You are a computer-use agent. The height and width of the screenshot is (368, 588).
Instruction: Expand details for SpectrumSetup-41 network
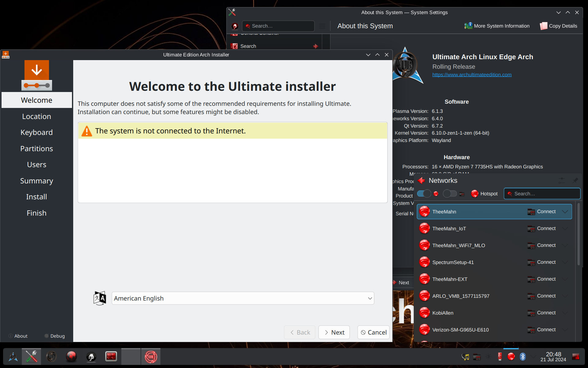[565, 262]
